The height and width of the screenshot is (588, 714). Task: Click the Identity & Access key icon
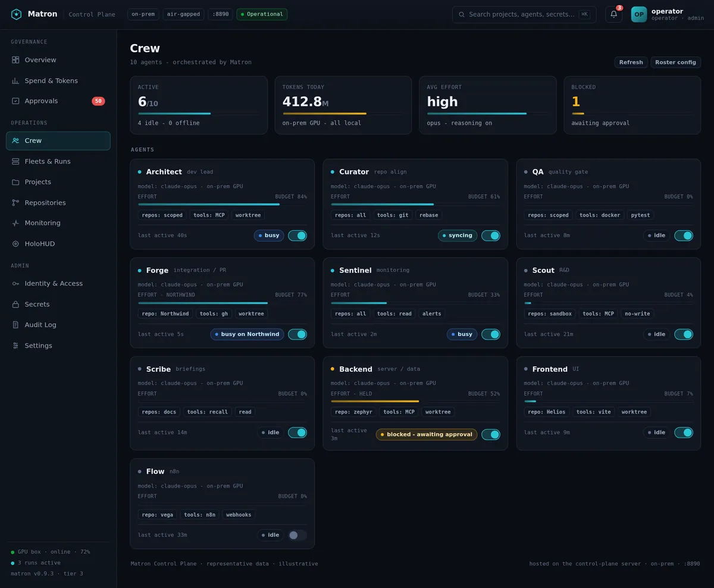tap(15, 284)
